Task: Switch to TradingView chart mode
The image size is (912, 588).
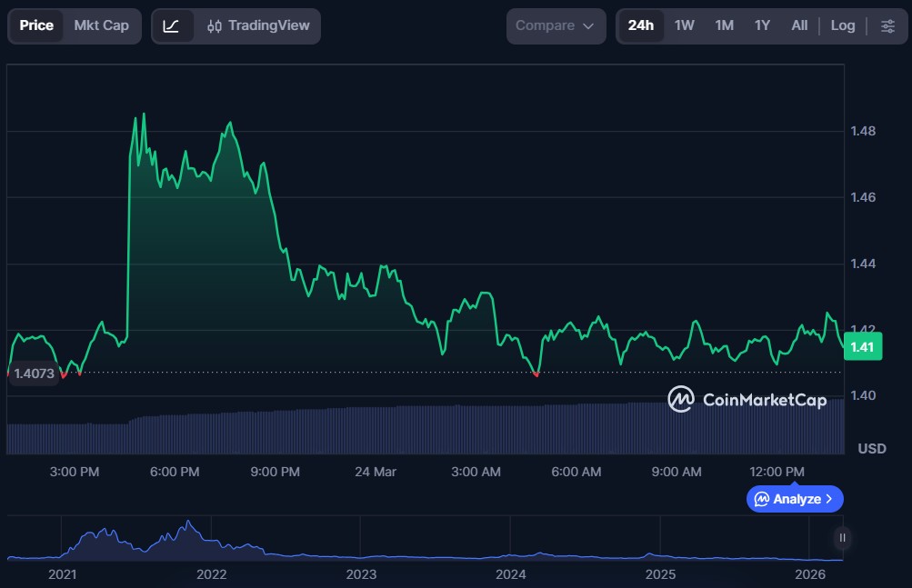Action: coord(257,25)
